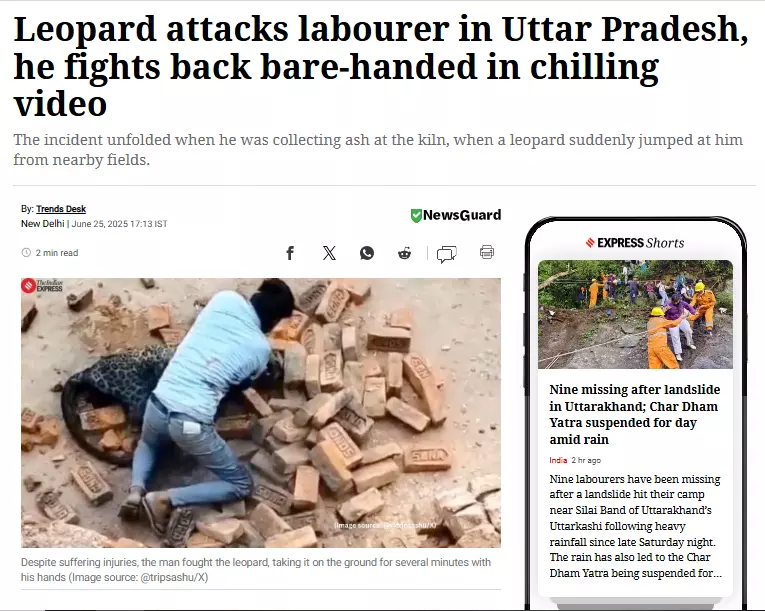
Task: Click the image caption mentioning @tripsashu
Action: pos(256,570)
